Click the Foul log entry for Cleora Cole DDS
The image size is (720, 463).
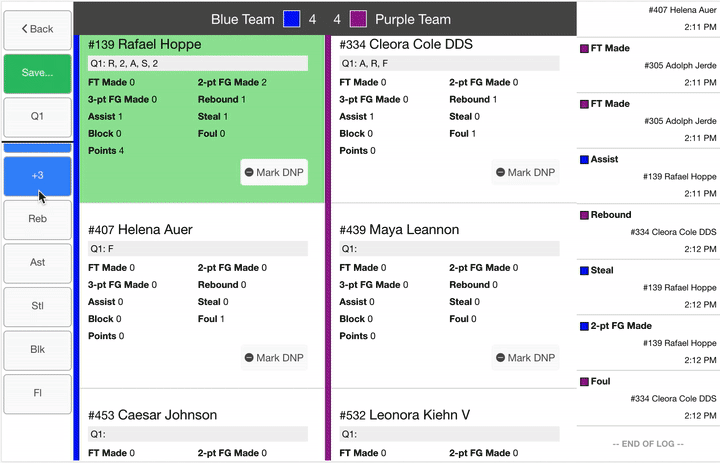648,399
